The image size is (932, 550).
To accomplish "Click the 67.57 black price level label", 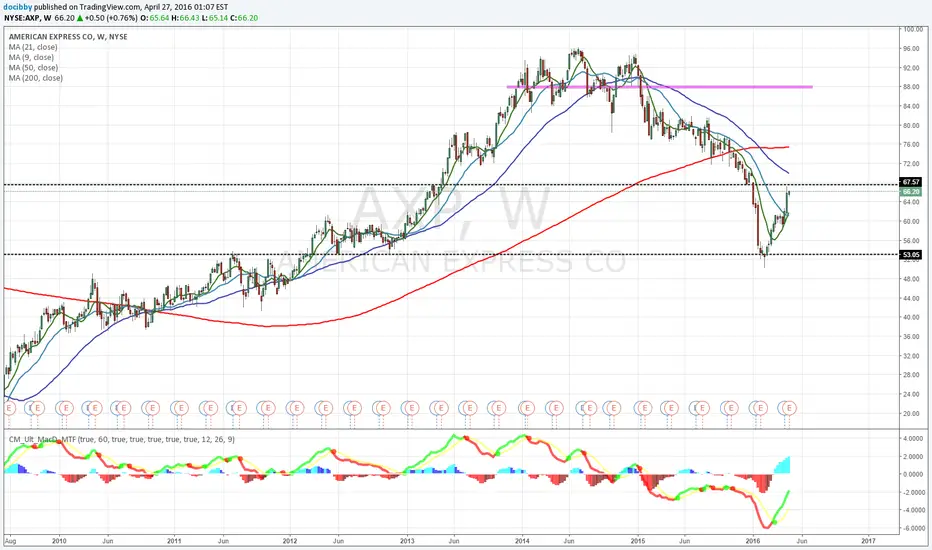I will point(911,182).
